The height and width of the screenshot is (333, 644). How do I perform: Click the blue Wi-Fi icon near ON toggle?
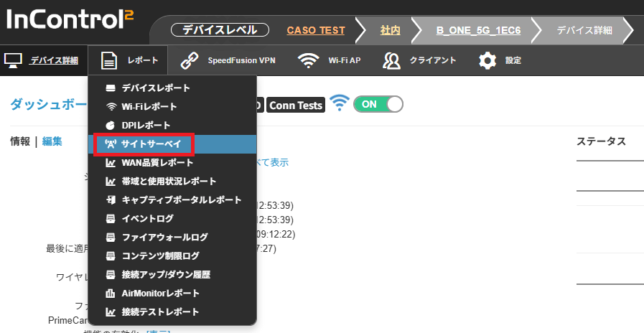tap(340, 104)
